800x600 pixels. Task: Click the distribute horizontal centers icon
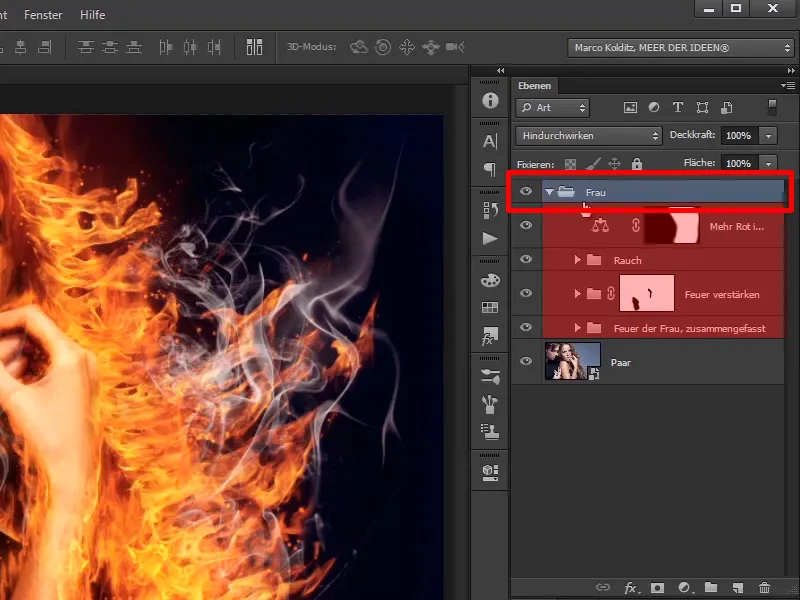point(190,47)
